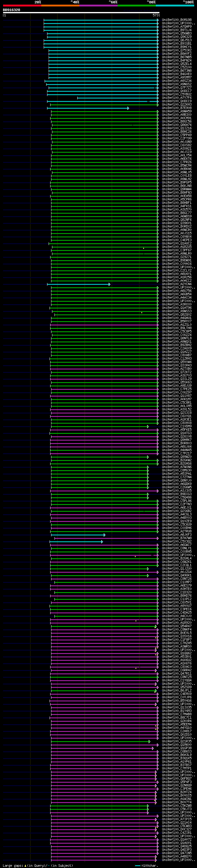Click hit UniRef100_A9NUS2
This screenshot has width=197, height=868.
pos(177,84)
